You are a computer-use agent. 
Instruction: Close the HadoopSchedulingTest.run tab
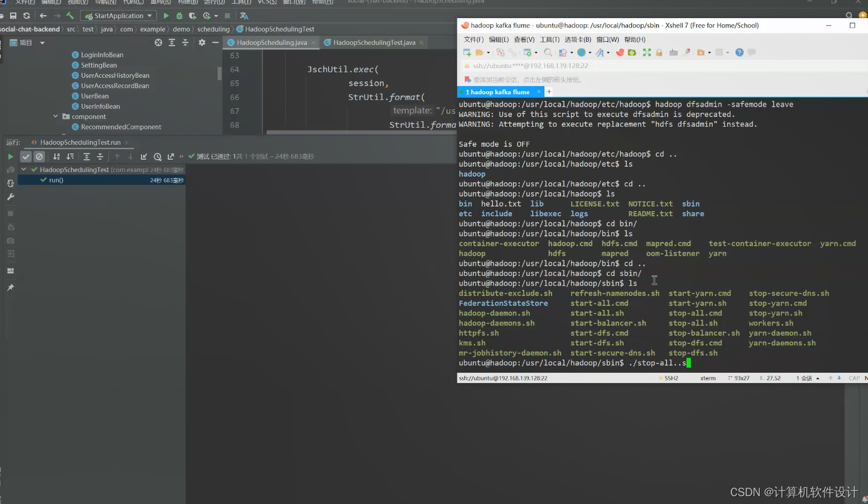click(x=127, y=142)
